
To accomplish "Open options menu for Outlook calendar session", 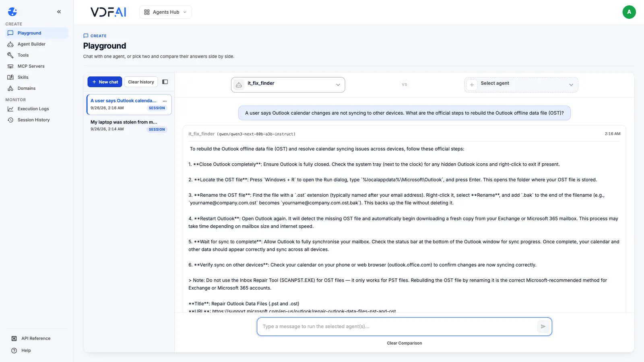I will (165, 101).
